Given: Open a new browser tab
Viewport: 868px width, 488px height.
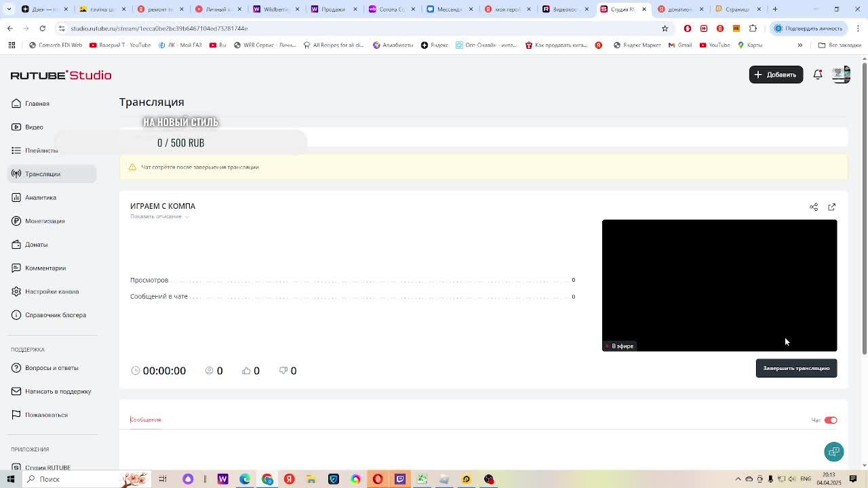Looking at the screenshot, I should (x=775, y=9).
